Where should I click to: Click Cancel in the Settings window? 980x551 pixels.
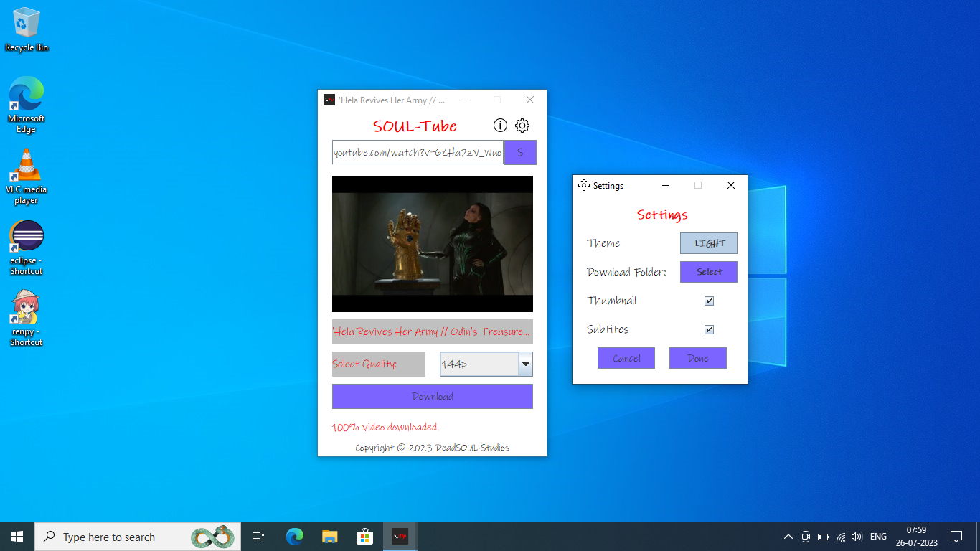(x=626, y=358)
